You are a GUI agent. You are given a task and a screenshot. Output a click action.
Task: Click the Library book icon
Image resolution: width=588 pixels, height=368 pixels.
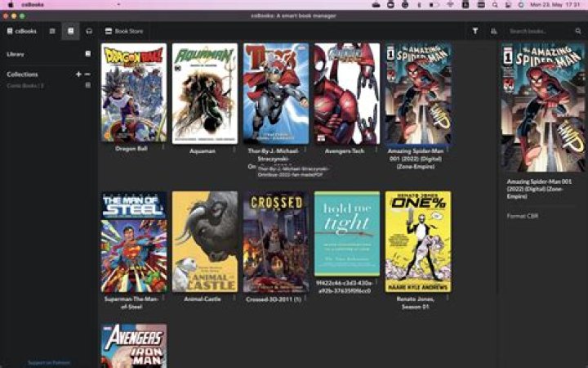(x=87, y=54)
